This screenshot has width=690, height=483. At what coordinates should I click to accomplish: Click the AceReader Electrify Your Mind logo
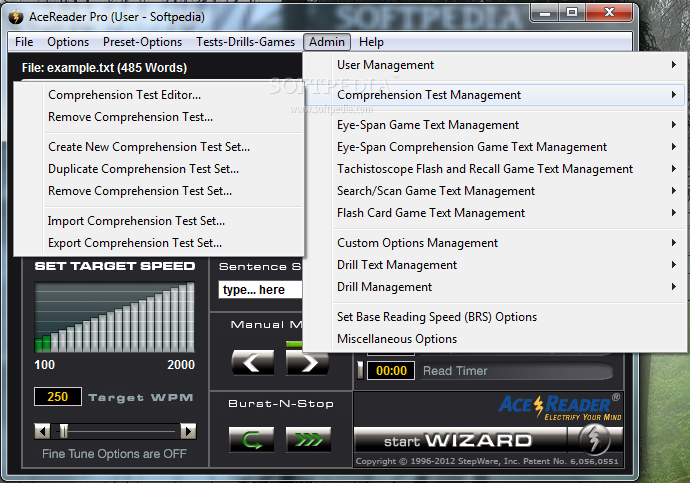tap(560, 407)
